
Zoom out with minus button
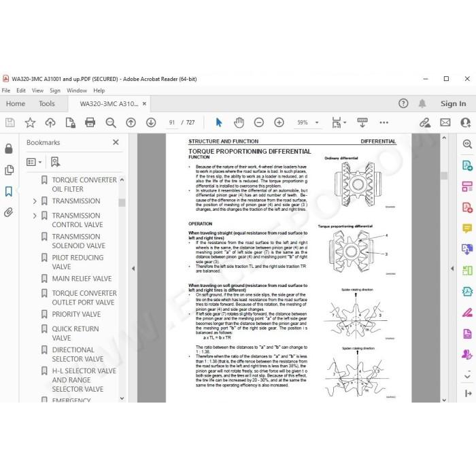point(259,122)
